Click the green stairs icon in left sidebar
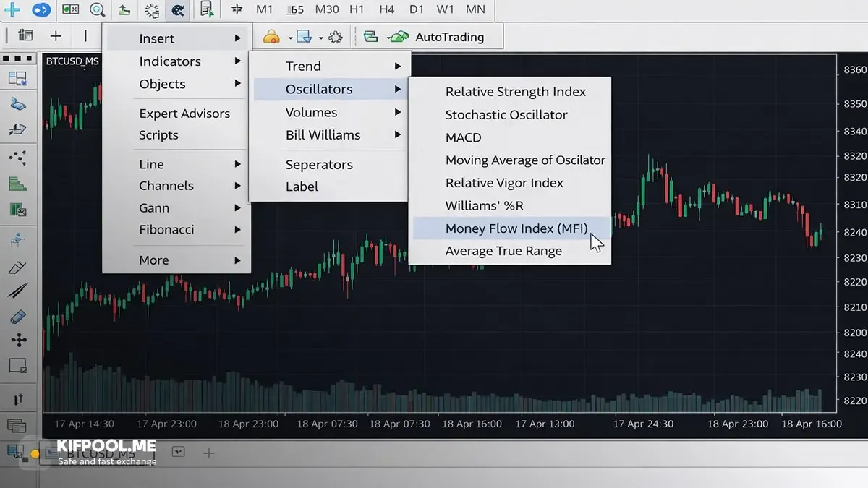 coord(18,184)
